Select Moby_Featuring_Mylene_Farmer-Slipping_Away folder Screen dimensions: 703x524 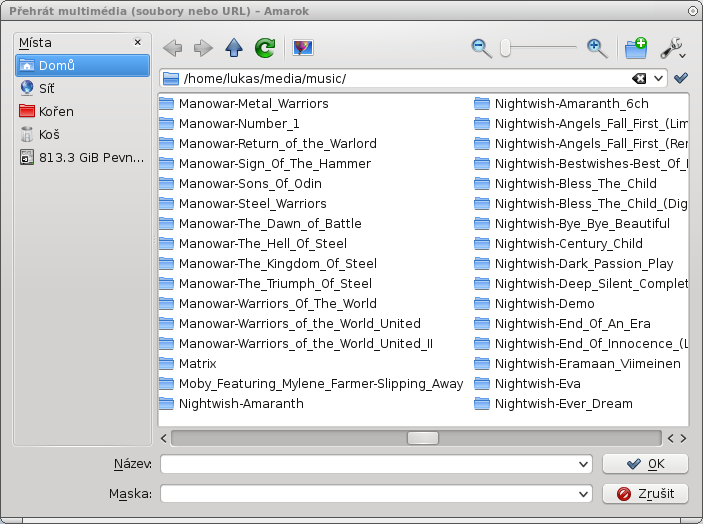311,384
